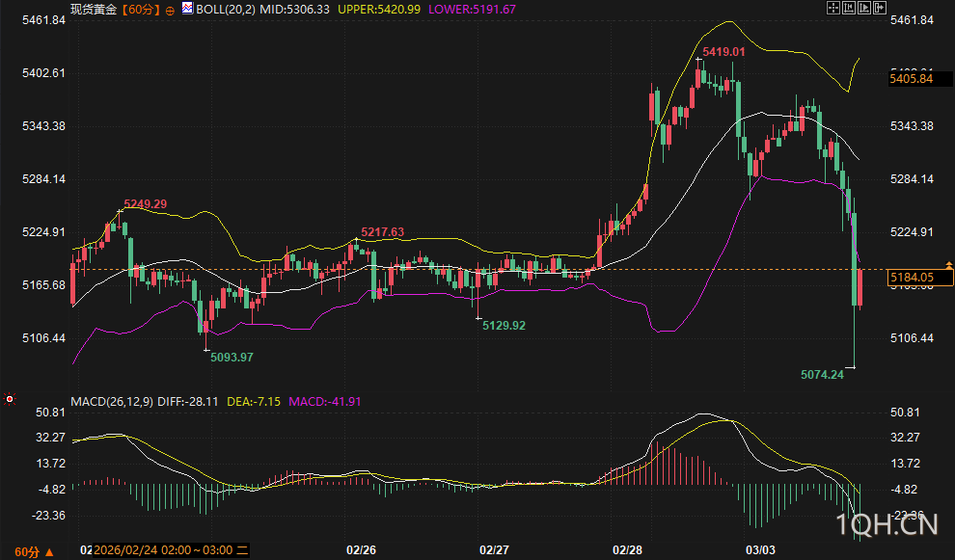Viewport: 955px width, 560px height.
Task: Select the 【60分】 timeframe label in the title
Action: click(141, 9)
